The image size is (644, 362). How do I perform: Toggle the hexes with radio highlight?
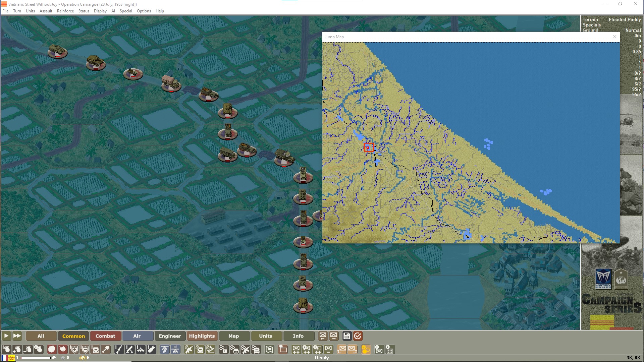pyautogui.click(x=223, y=350)
